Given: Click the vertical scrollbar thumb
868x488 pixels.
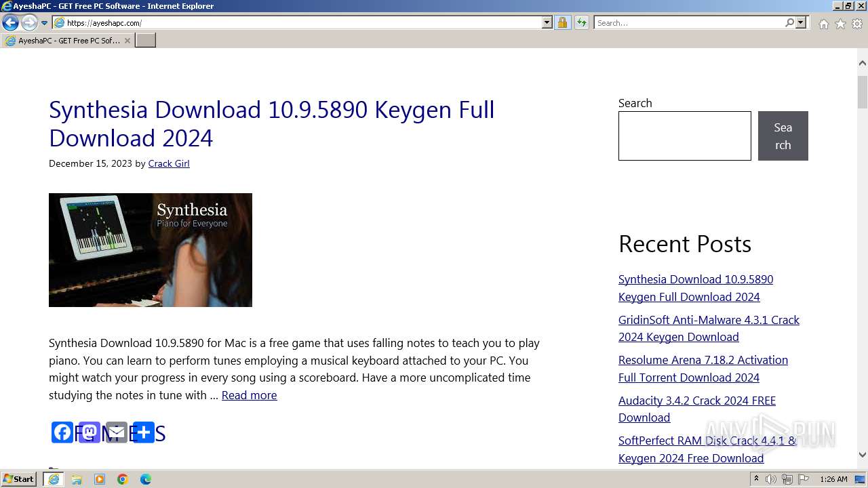Looking at the screenshot, I should [x=862, y=92].
